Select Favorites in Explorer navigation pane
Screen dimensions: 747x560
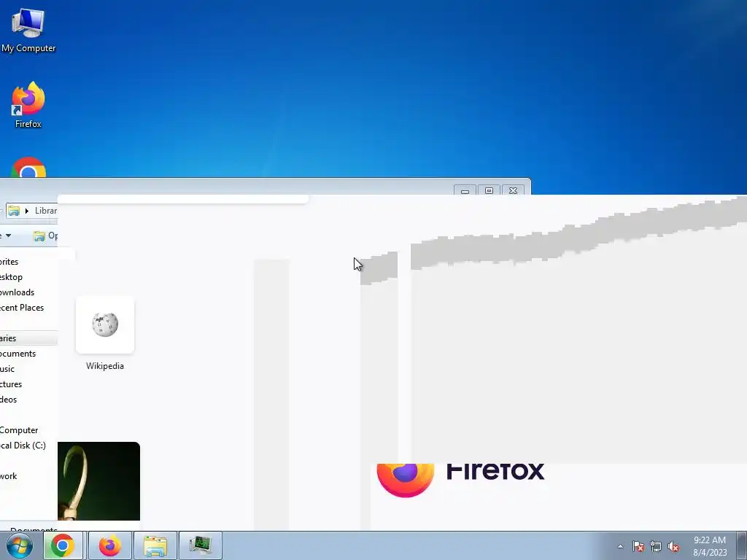coord(9,262)
